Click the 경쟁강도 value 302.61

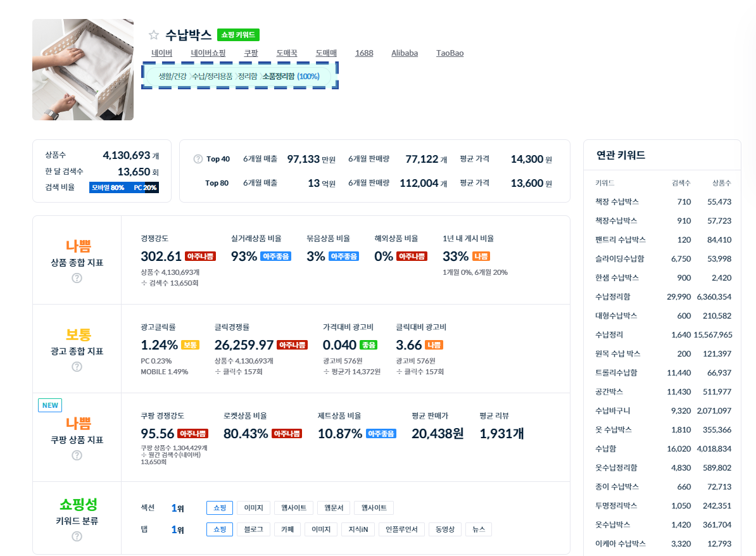pos(161,256)
